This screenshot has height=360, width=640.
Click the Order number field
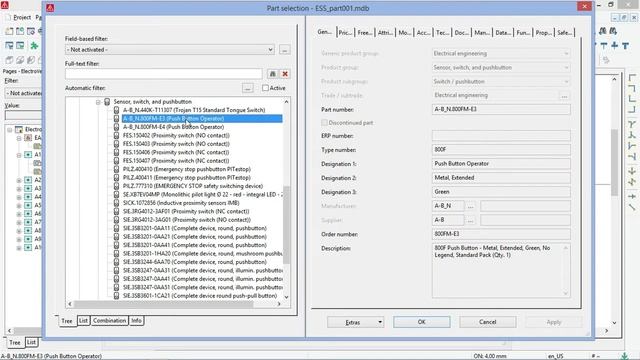pyautogui.click(x=501, y=234)
